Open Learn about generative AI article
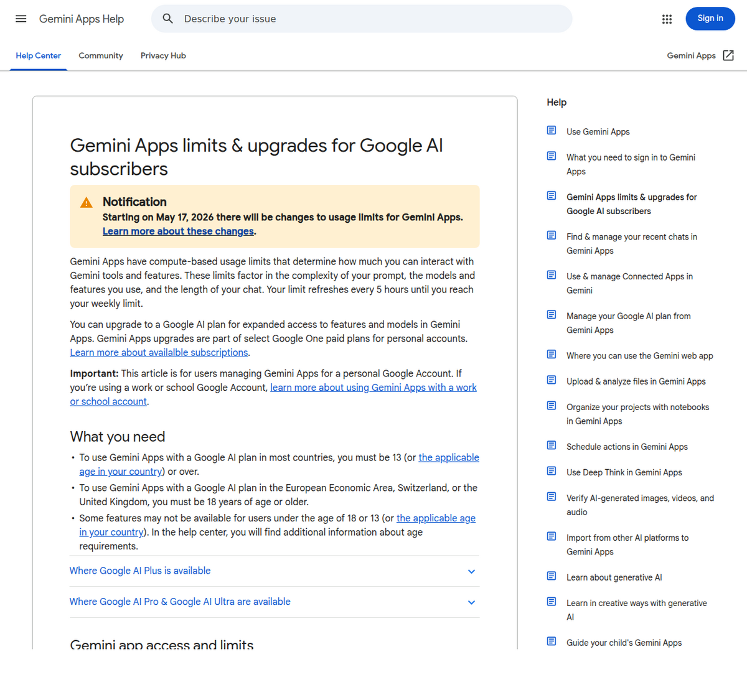The width and height of the screenshot is (747, 700). [x=614, y=577]
